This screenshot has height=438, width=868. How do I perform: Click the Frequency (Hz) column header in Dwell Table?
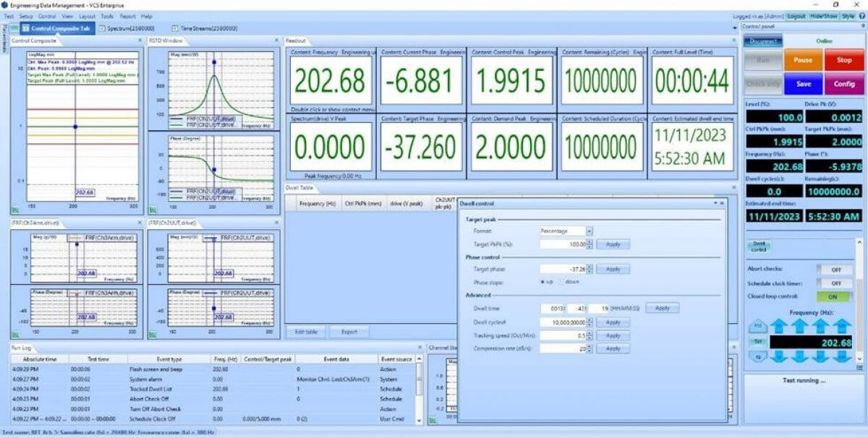coord(318,204)
